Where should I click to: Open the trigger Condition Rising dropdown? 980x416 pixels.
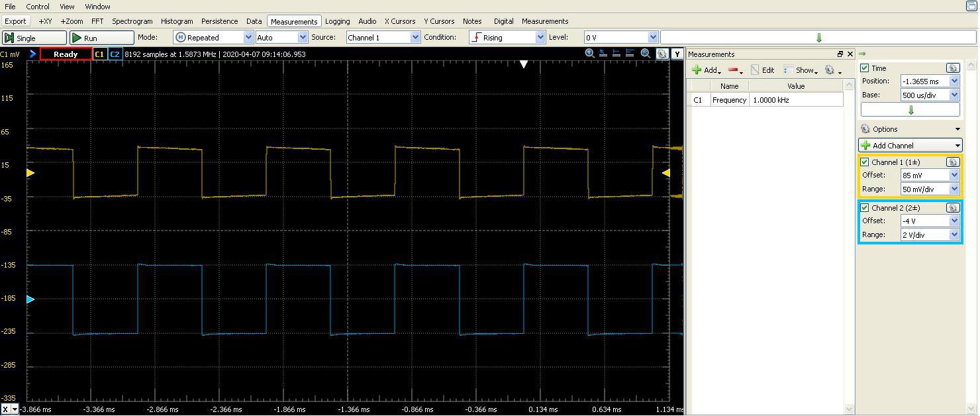coord(507,38)
